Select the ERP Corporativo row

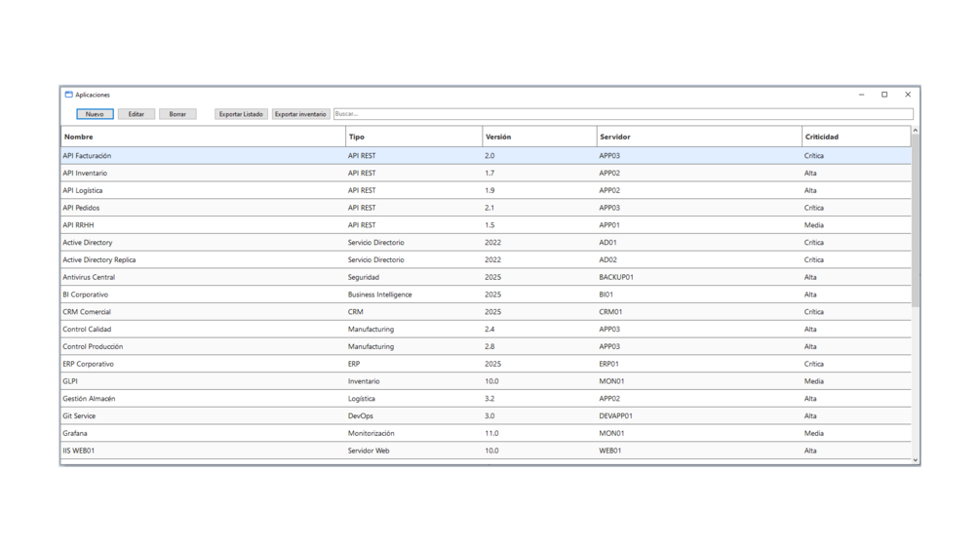tap(486, 364)
